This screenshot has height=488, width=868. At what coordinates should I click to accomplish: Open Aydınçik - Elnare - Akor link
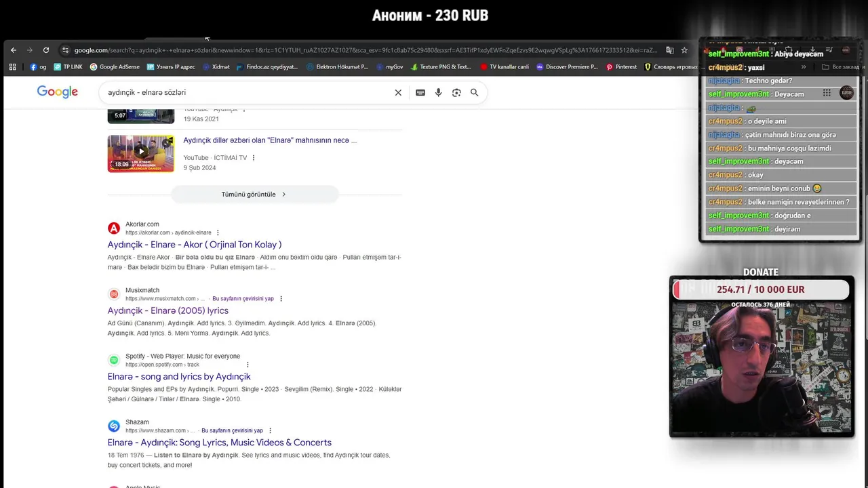(195, 245)
